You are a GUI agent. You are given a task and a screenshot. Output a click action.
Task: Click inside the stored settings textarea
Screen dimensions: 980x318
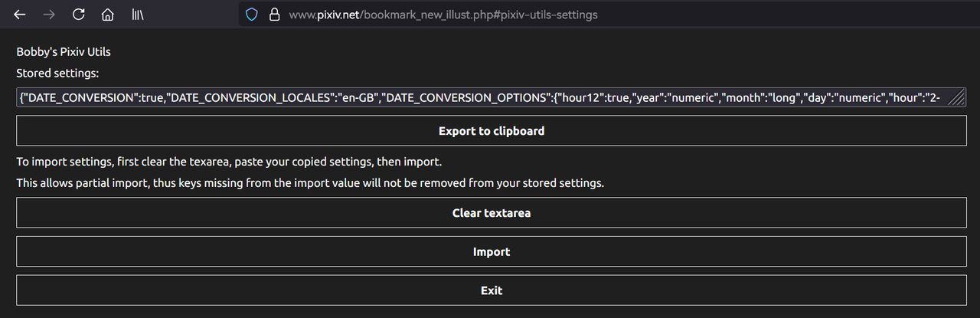point(490,97)
